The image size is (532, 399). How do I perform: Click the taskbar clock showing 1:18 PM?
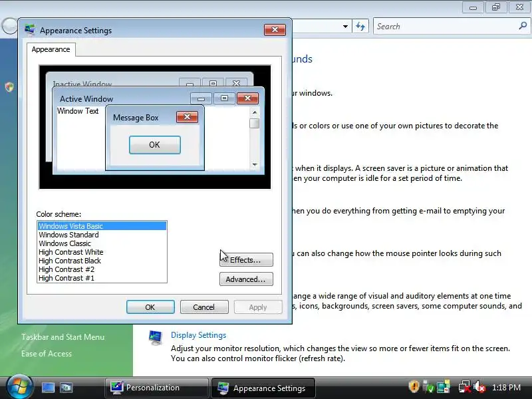point(506,388)
